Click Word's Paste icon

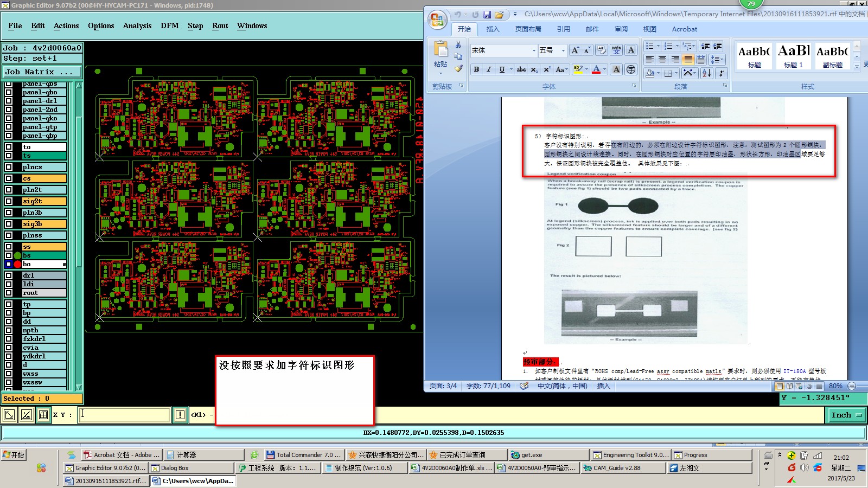[441, 50]
